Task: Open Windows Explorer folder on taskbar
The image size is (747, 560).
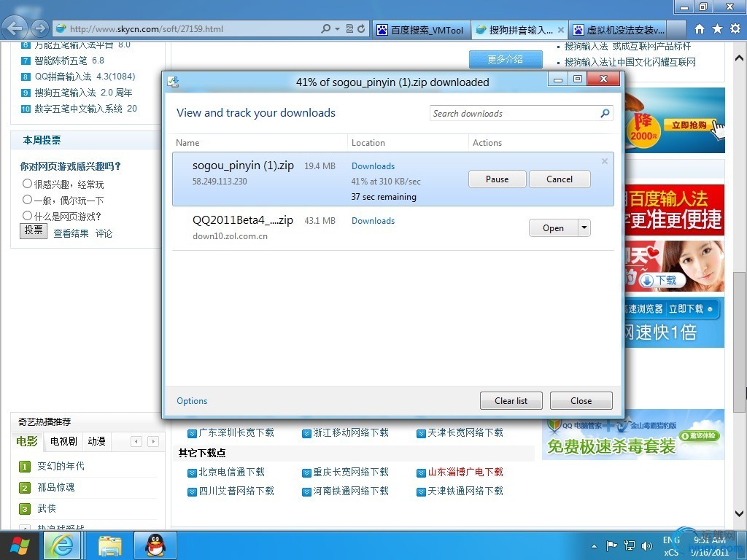Action: pos(110,545)
